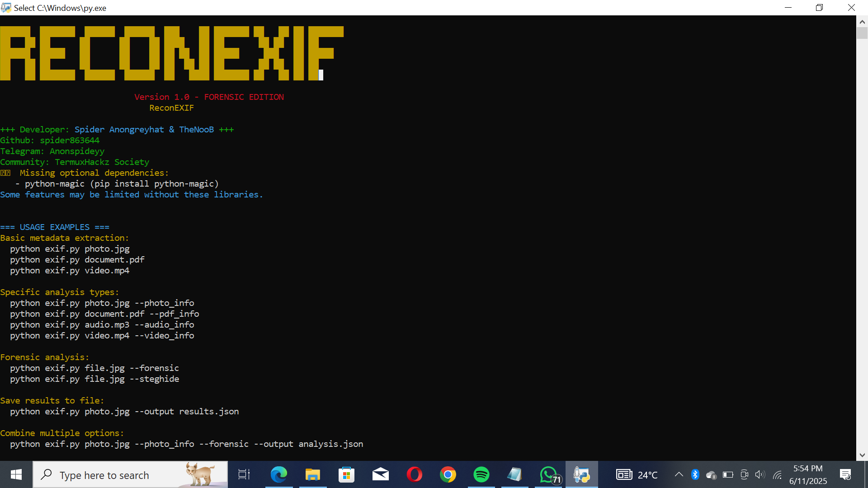Image resolution: width=868 pixels, height=488 pixels.
Task: Open the Windows Start menu
Action: coord(16,474)
